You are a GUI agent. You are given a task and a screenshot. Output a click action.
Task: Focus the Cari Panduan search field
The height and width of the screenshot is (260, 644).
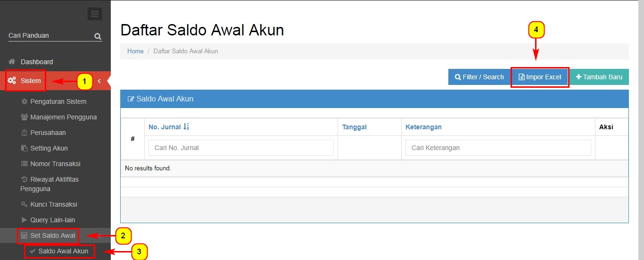point(50,36)
